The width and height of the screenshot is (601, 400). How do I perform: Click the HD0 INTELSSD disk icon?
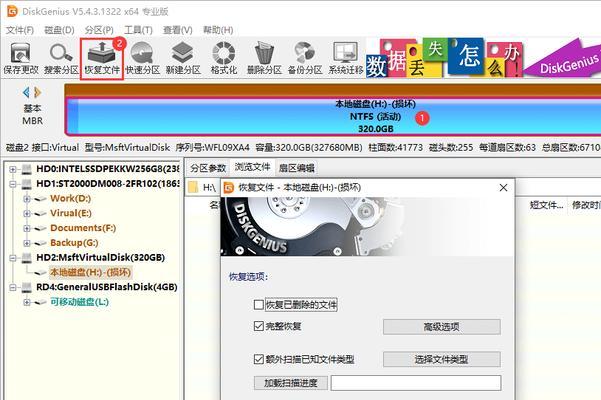point(26,169)
